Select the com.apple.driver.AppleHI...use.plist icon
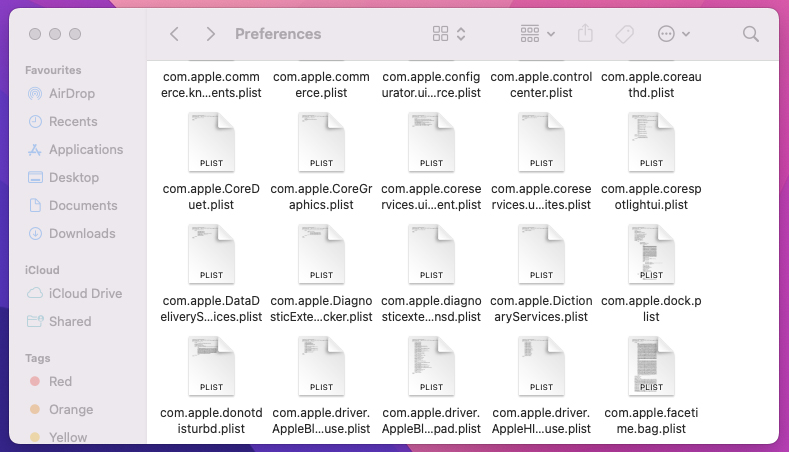Viewport: 789px width, 452px height. (x=541, y=366)
